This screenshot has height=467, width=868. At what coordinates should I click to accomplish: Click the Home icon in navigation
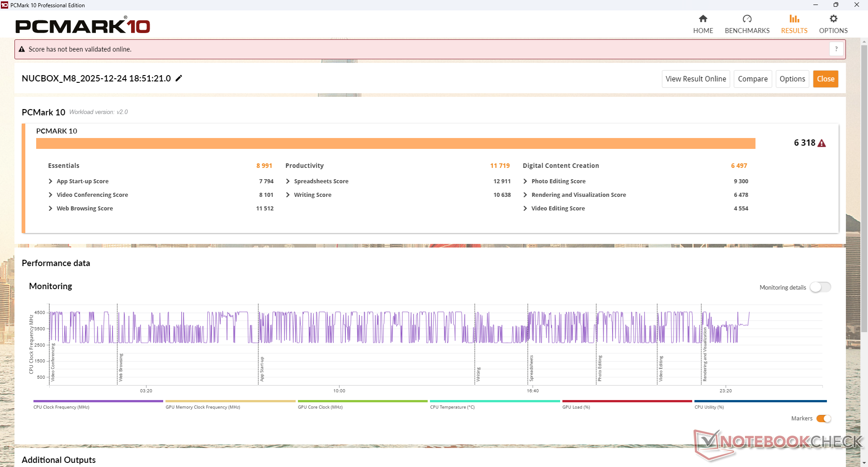(703, 19)
